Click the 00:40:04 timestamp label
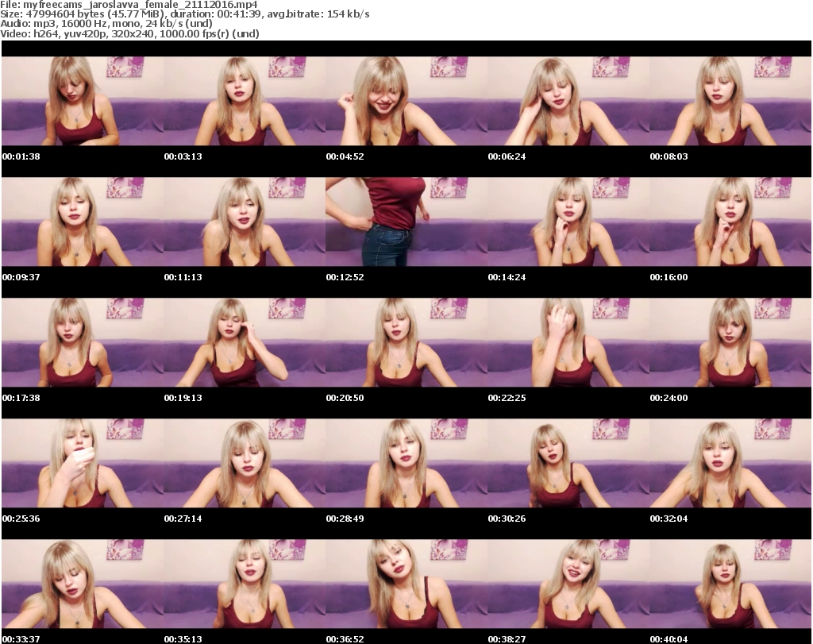813x644 pixels. click(x=669, y=639)
